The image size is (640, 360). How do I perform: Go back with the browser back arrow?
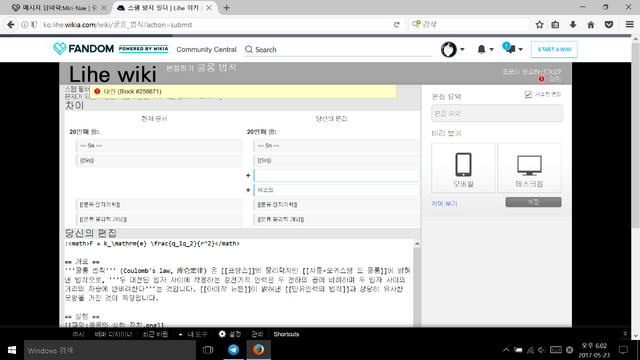pos(11,25)
